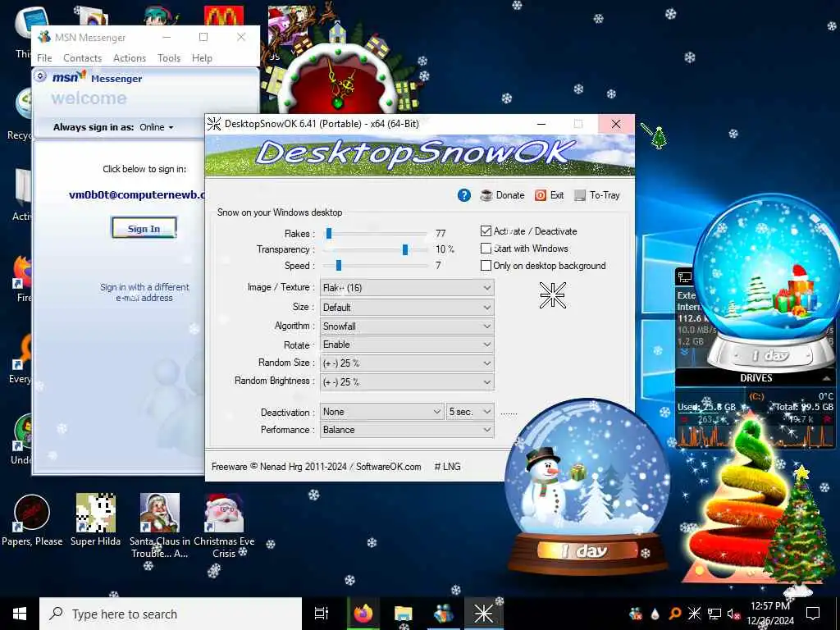
Task: Open the File menu in MSN Messenger
Action: [44, 58]
